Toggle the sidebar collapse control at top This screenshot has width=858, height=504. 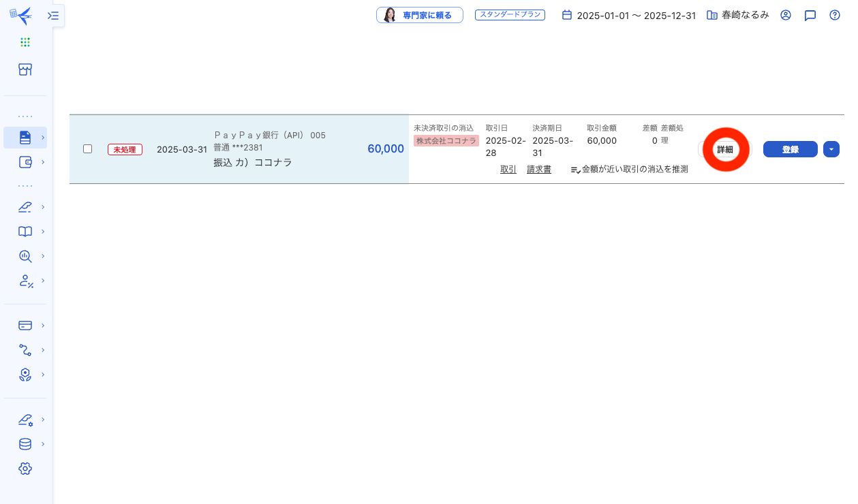point(52,15)
